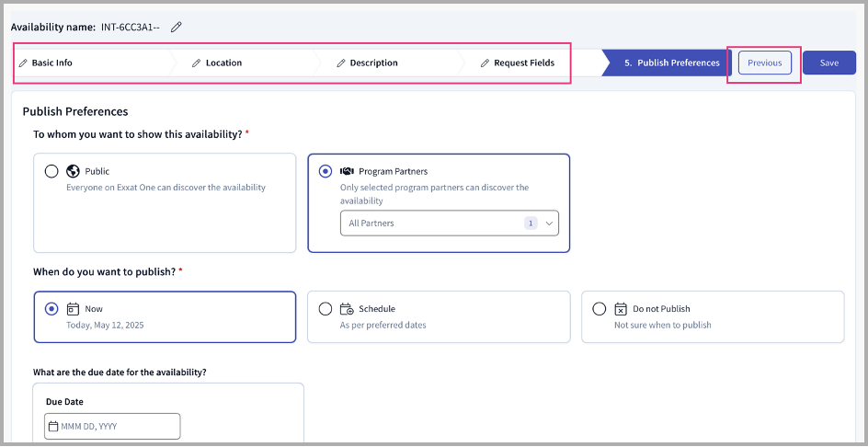Image resolution: width=868 pixels, height=447 pixels.
Task: Select the Schedule radio option
Action: [x=325, y=309]
